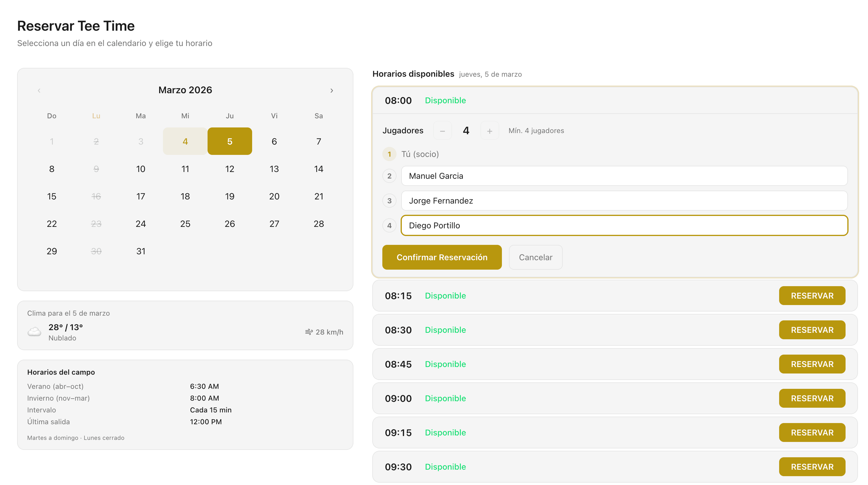Click the player 1 badge beside Tú (socio)
Screen dimensions: 868x485
[x=389, y=154]
